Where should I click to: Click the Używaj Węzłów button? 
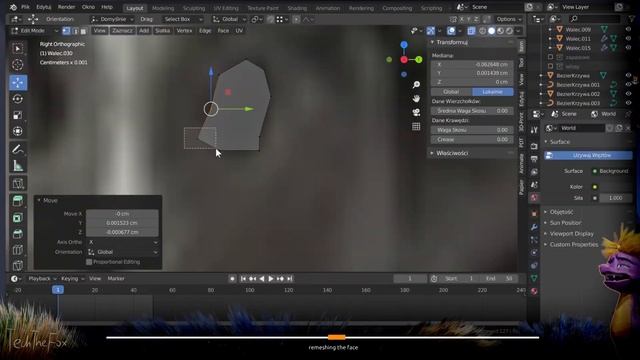coord(588,156)
